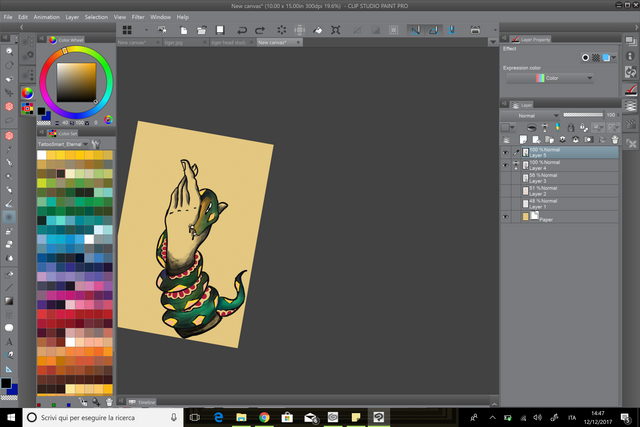This screenshot has height=427, width=640.
Task: Select the Magnifier zoom tool
Action: pos(9,49)
